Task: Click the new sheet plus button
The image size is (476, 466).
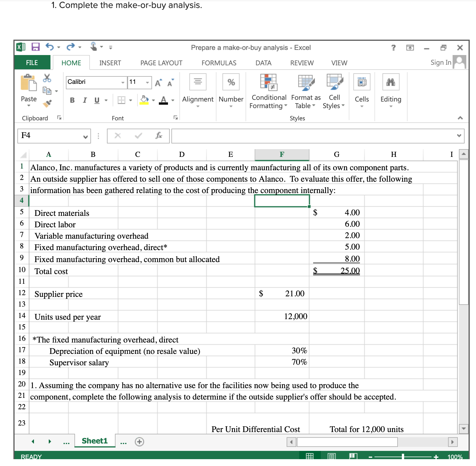Action: 139,442
